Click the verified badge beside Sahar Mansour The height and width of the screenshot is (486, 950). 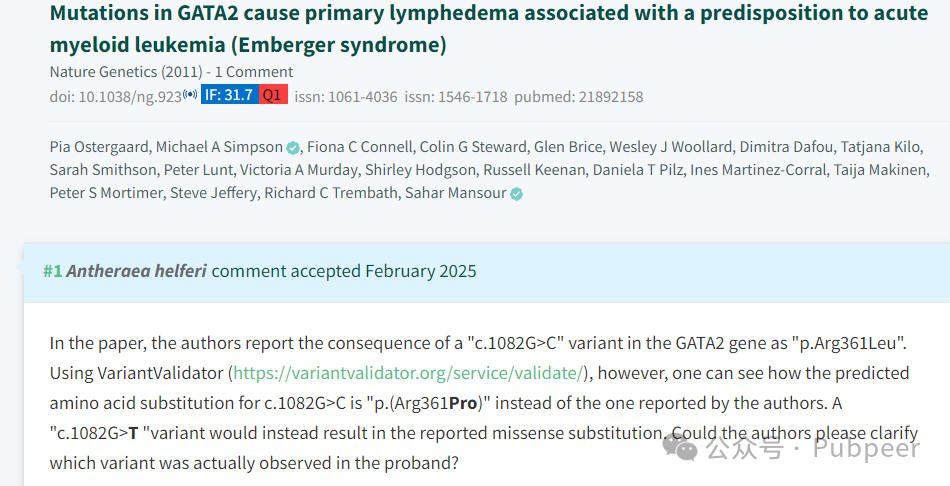pyautogui.click(x=516, y=194)
